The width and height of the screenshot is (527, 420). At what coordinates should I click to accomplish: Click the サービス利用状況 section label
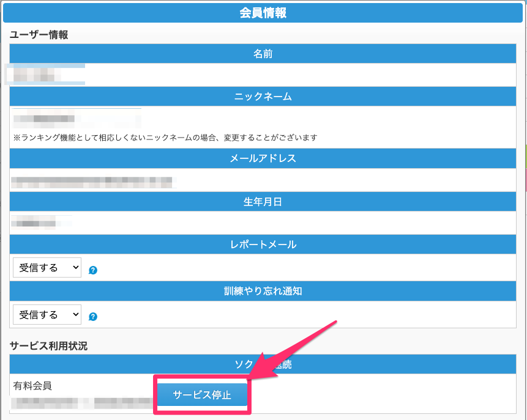(48, 346)
